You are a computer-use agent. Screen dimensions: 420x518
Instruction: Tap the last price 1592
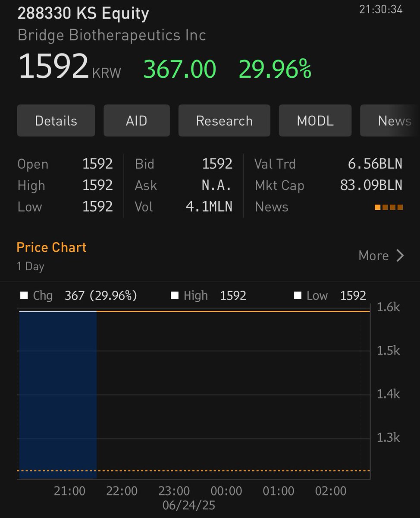coord(53,66)
